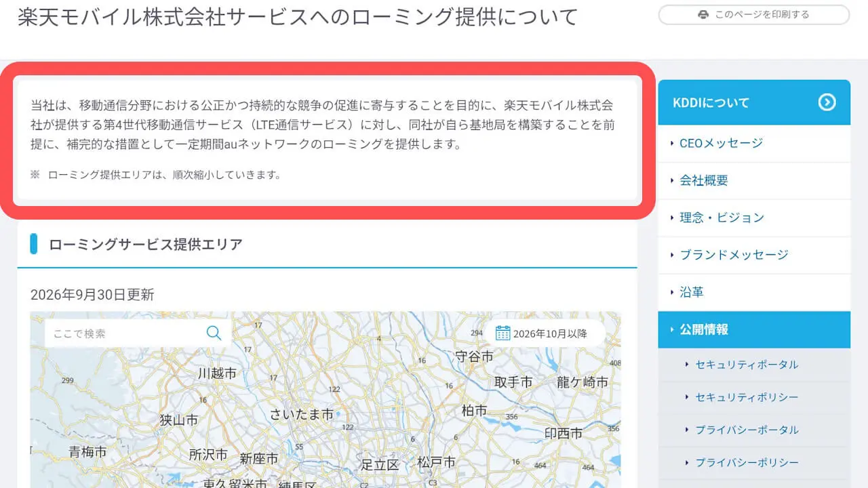Click the 松戸市 label on the map
868x488 pixels.
(436, 462)
